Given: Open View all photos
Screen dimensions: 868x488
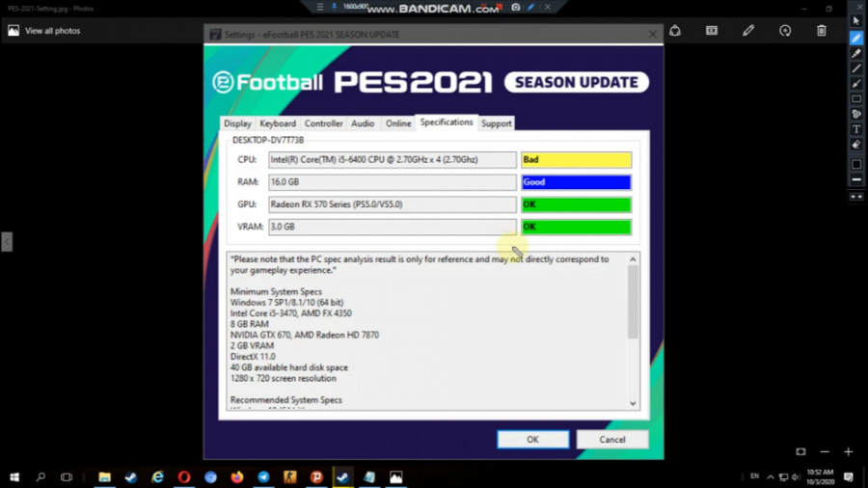Looking at the screenshot, I should 43,31.
